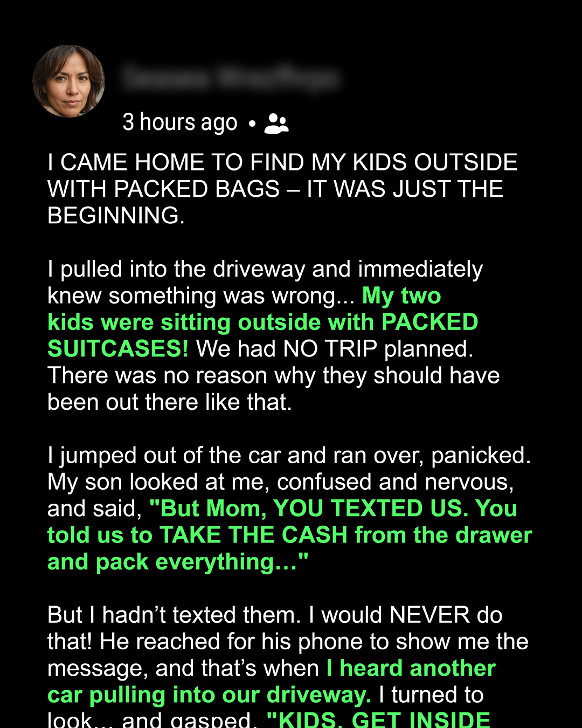This screenshot has height=728, width=582.
Task: Click green text "and pack everything…"
Action: [178, 562]
